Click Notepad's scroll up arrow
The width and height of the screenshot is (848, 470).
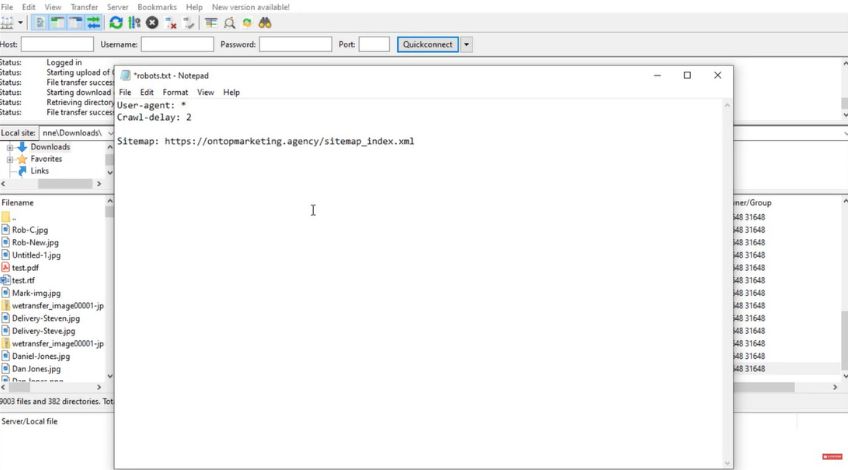click(x=727, y=105)
